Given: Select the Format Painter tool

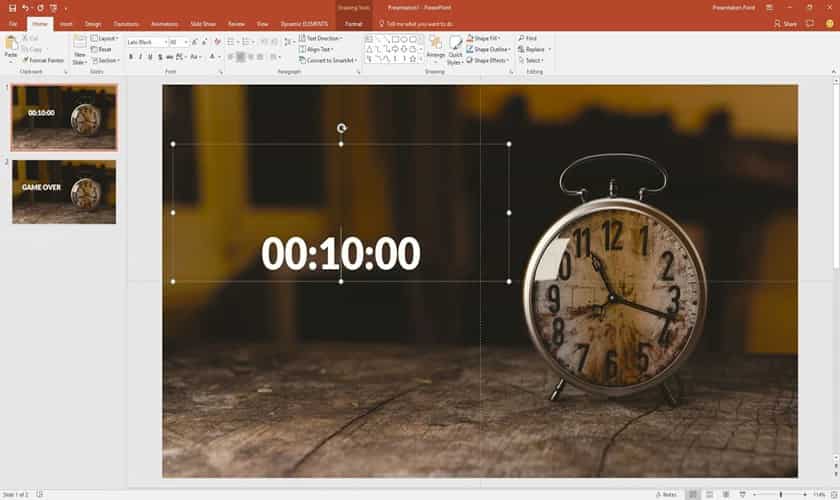Looking at the screenshot, I should (43, 60).
